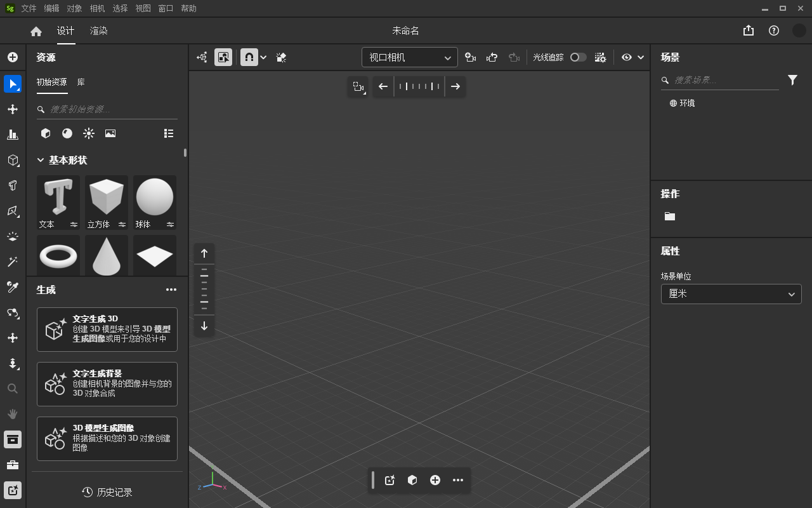This screenshot has width=812, height=508.
Task: Select the Selection arrow tool
Action: (x=13, y=84)
